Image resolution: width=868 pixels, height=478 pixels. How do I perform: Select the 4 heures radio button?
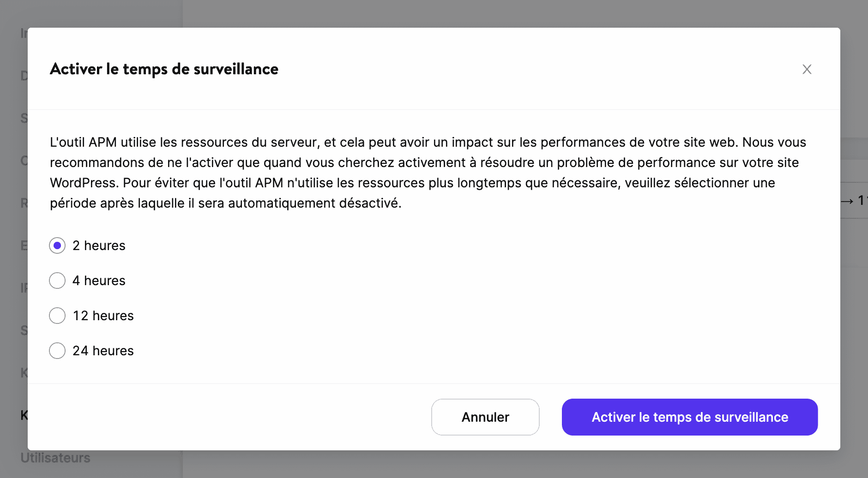click(57, 281)
